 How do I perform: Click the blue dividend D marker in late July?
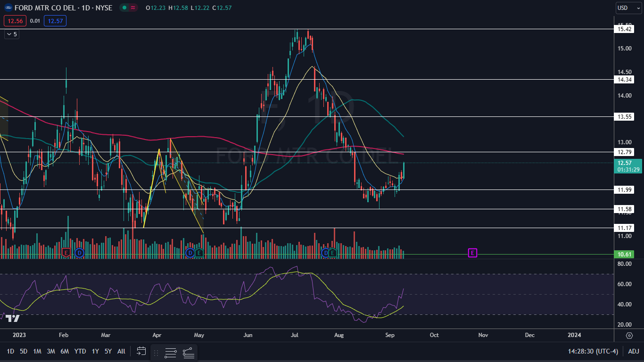click(325, 253)
